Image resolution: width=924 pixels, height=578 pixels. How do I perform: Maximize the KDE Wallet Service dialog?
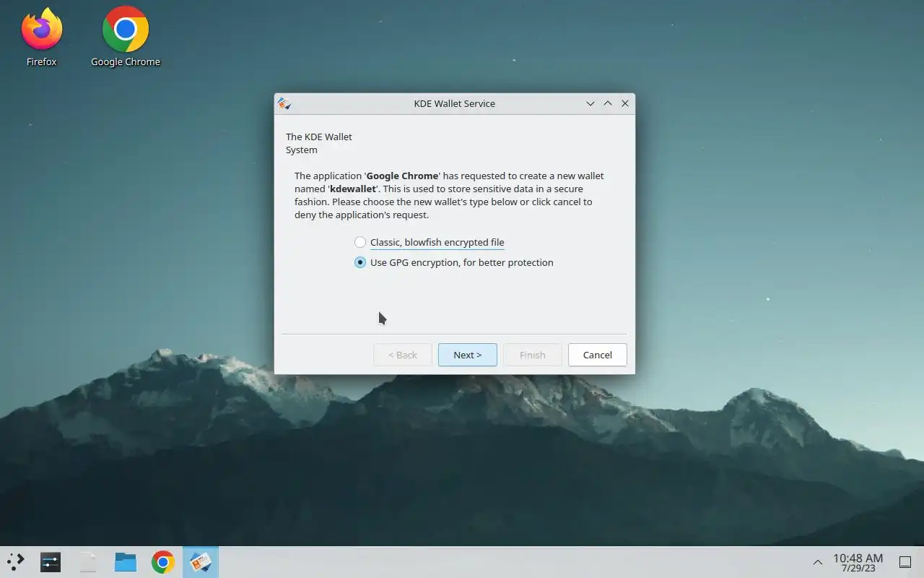[x=608, y=103]
